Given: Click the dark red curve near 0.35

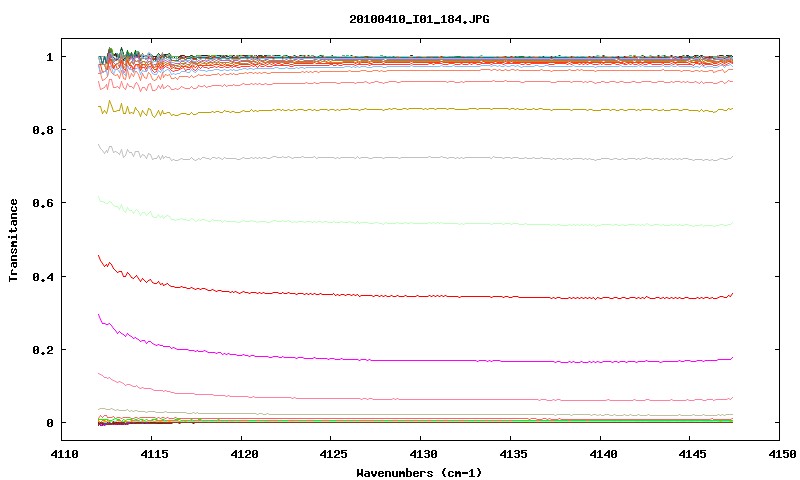Looking at the screenshot, I should coord(418,296).
